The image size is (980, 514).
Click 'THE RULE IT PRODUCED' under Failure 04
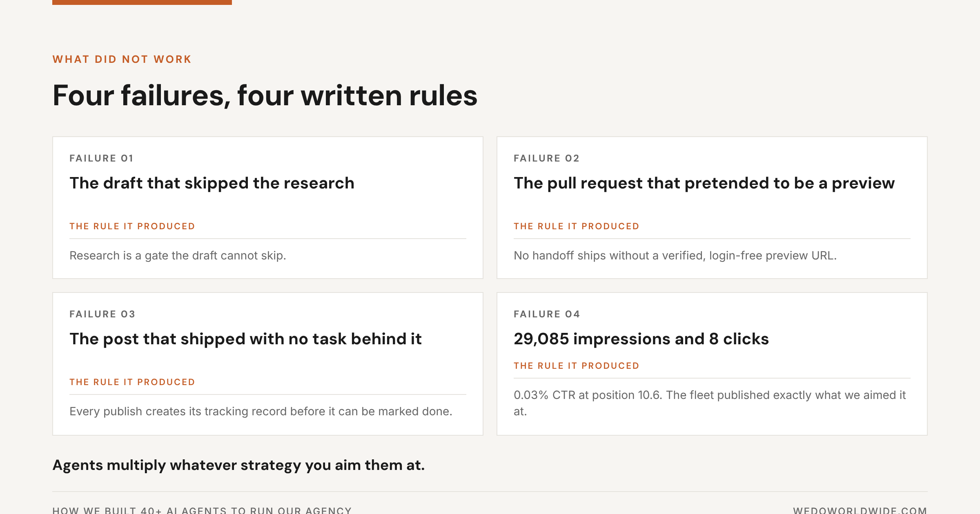[577, 366]
